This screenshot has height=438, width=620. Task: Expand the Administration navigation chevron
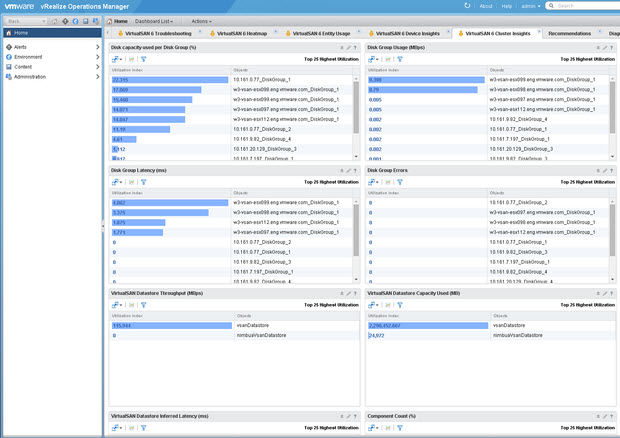(97, 77)
